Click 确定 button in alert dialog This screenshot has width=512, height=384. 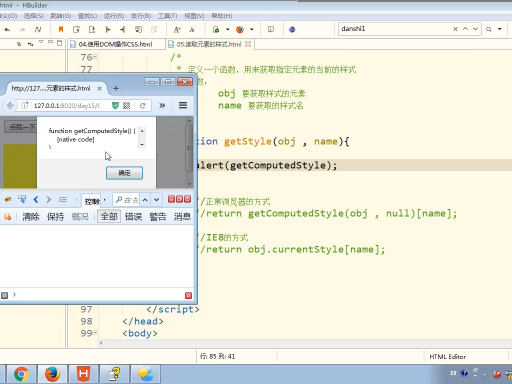click(x=124, y=173)
